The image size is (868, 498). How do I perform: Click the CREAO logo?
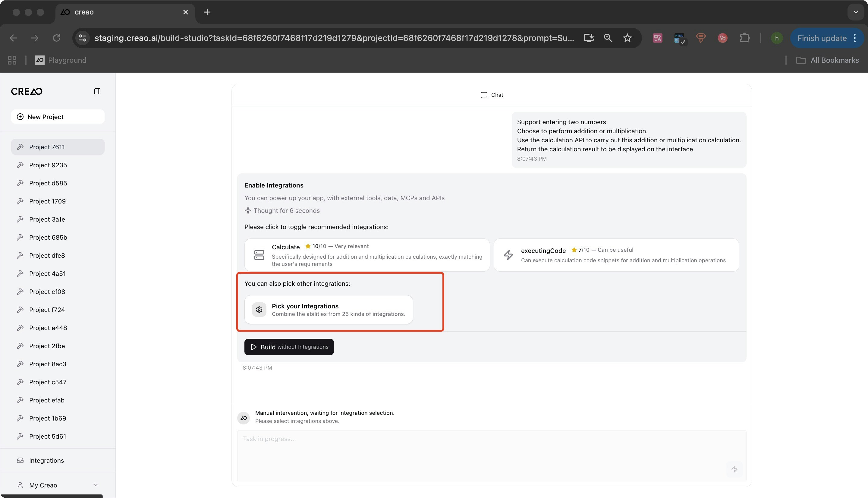coord(26,91)
